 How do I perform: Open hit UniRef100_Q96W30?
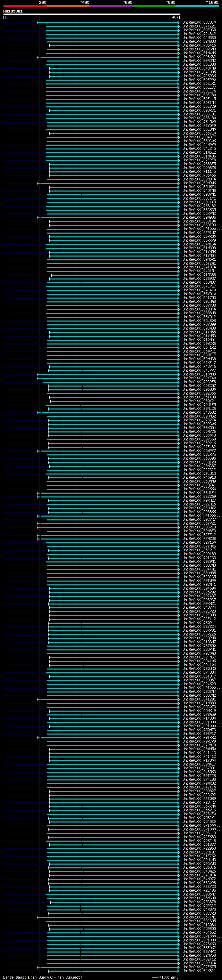pos(199,390)
